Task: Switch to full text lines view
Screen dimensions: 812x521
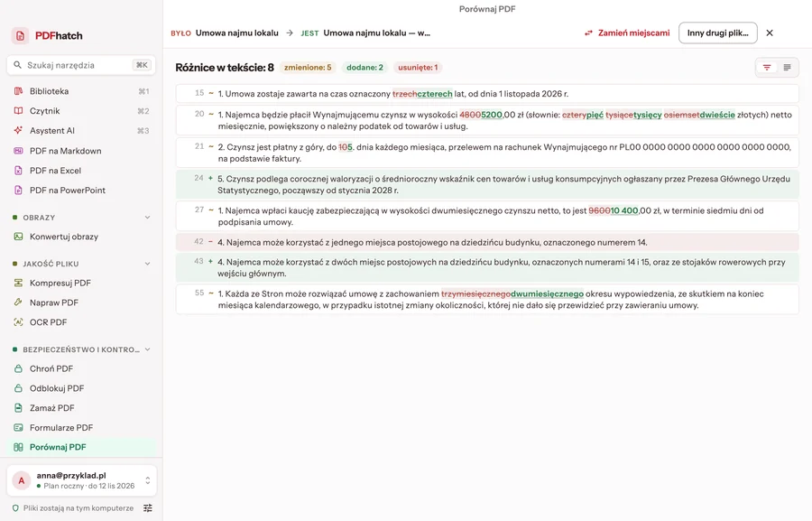Action: tap(787, 68)
